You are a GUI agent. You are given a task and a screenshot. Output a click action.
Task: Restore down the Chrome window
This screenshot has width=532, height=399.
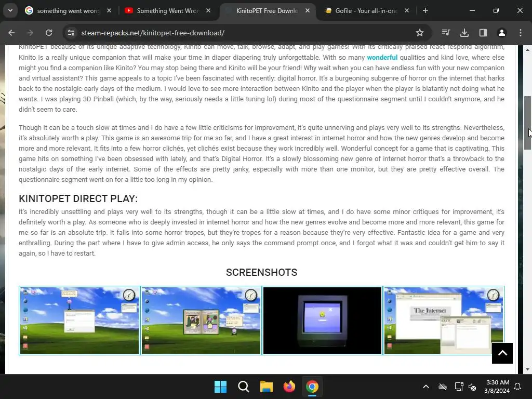[496, 10]
